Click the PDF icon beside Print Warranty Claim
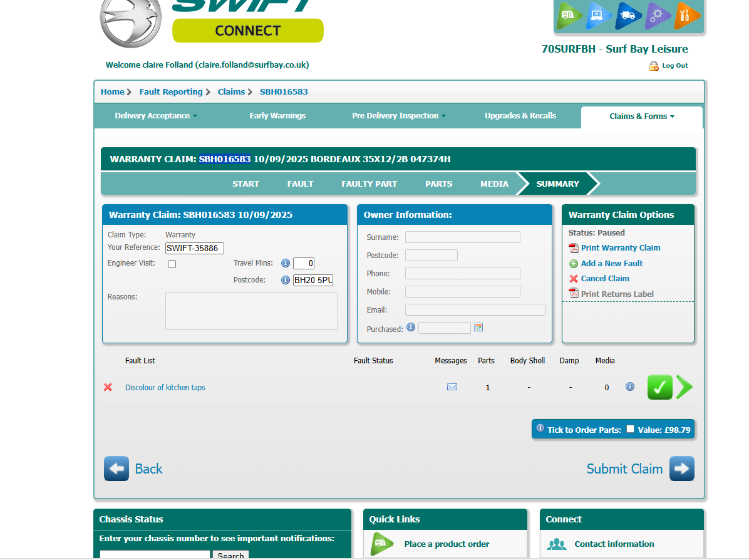The height and width of the screenshot is (560, 749). tap(573, 248)
